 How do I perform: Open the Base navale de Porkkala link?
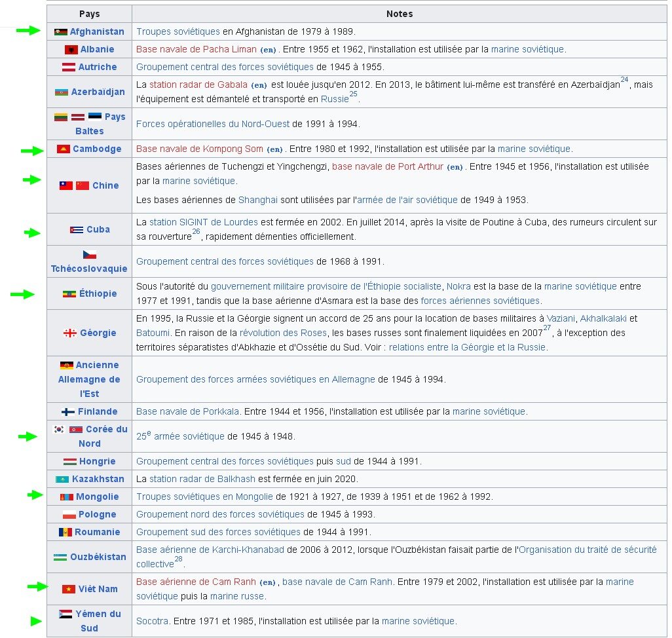[x=187, y=412]
